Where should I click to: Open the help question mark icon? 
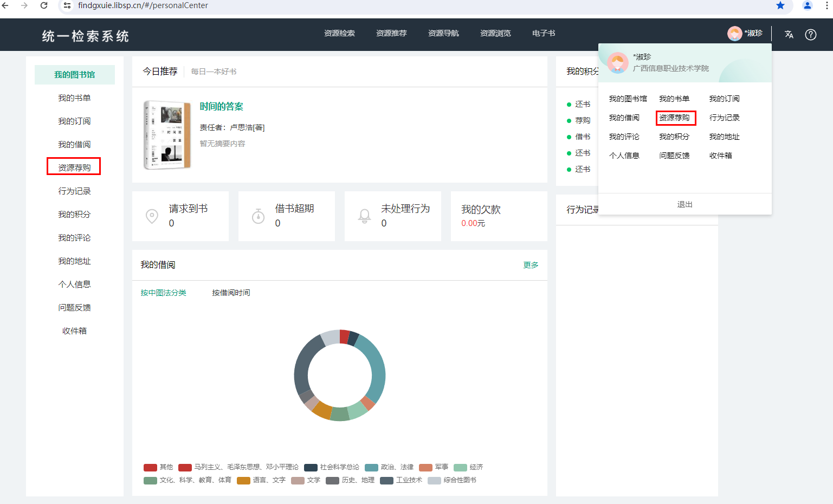810,34
